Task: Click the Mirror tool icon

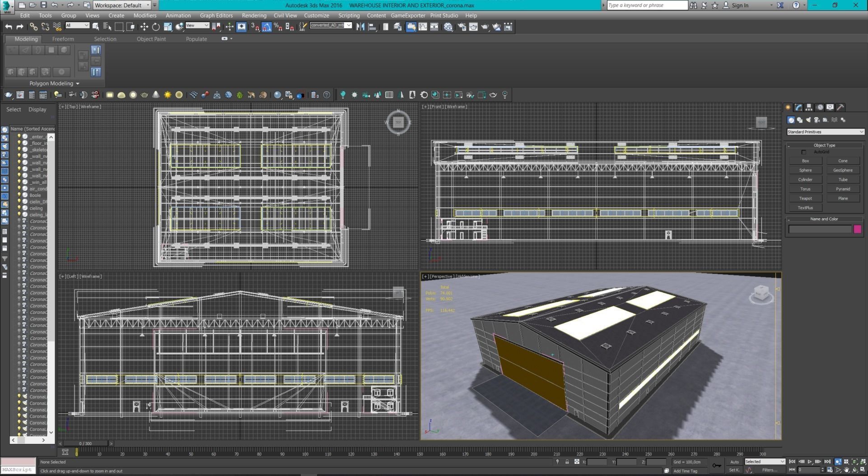Action: click(360, 27)
